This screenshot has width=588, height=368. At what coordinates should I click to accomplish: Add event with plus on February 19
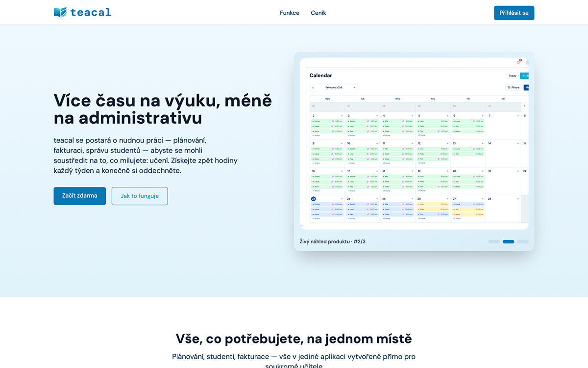tap(447, 171)
